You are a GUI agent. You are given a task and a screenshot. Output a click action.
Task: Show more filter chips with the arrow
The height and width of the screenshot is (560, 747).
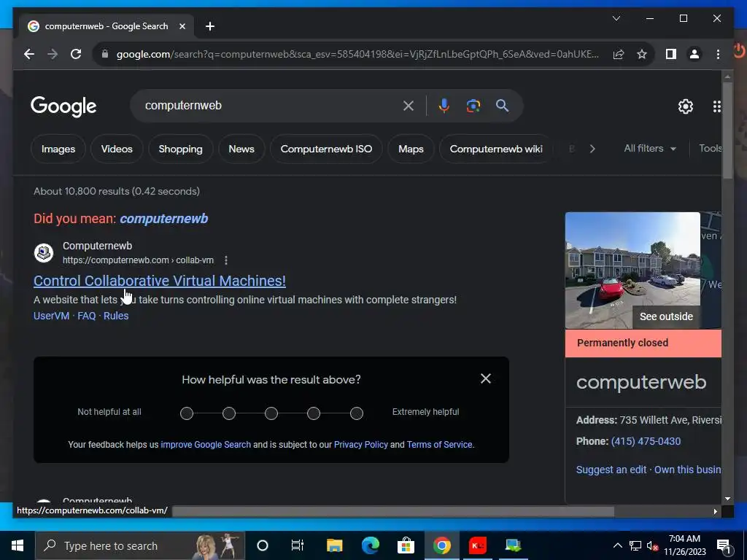pos(592,149)
